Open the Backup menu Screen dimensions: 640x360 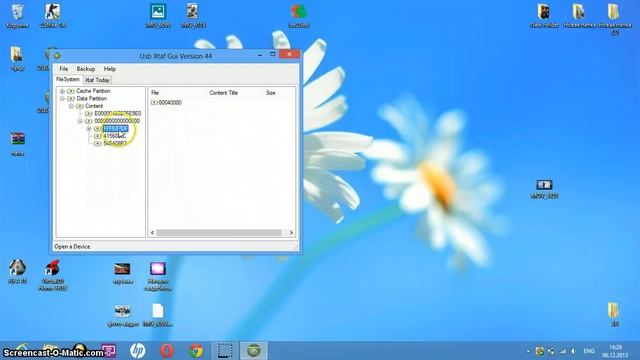[x=86, y=69]
